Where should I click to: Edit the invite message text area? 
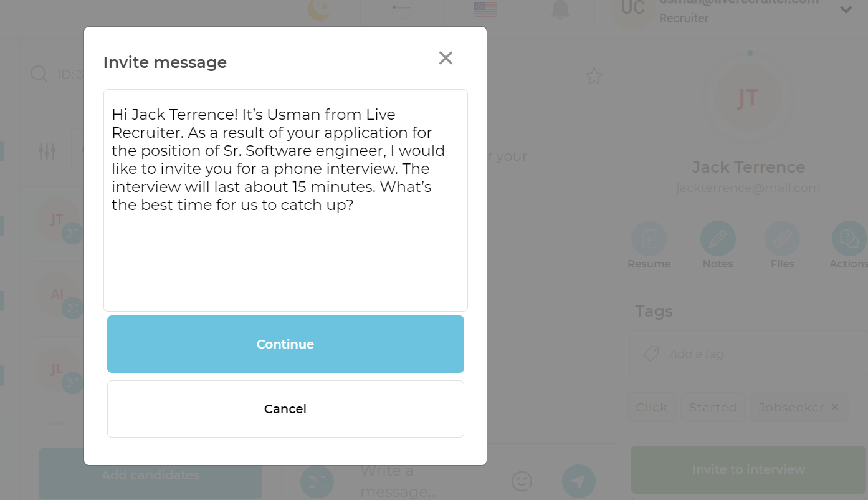[285, 200]
